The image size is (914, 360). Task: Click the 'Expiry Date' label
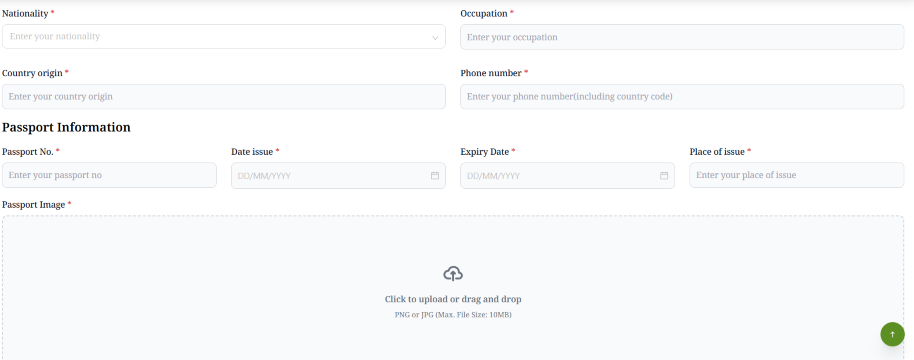pyautogui.click(x=484, y=152)
